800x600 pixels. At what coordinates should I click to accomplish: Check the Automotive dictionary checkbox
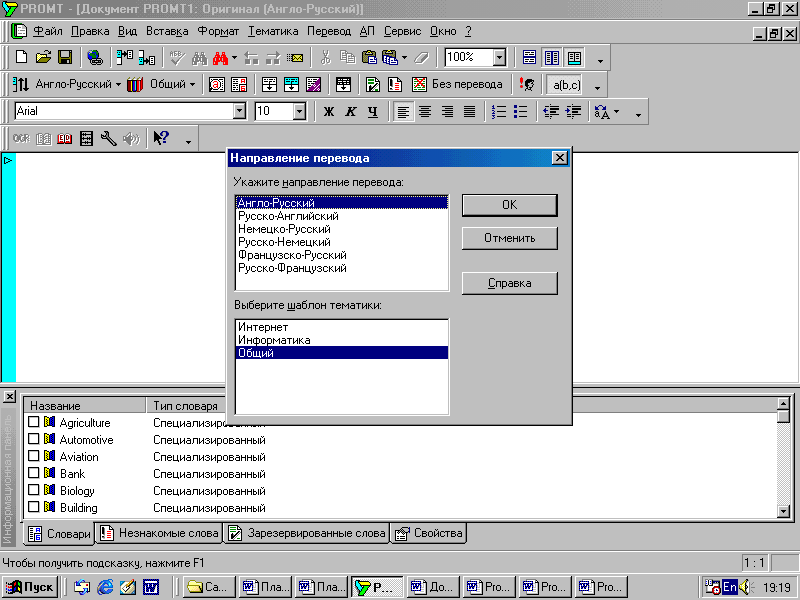[x=34, y=439]
